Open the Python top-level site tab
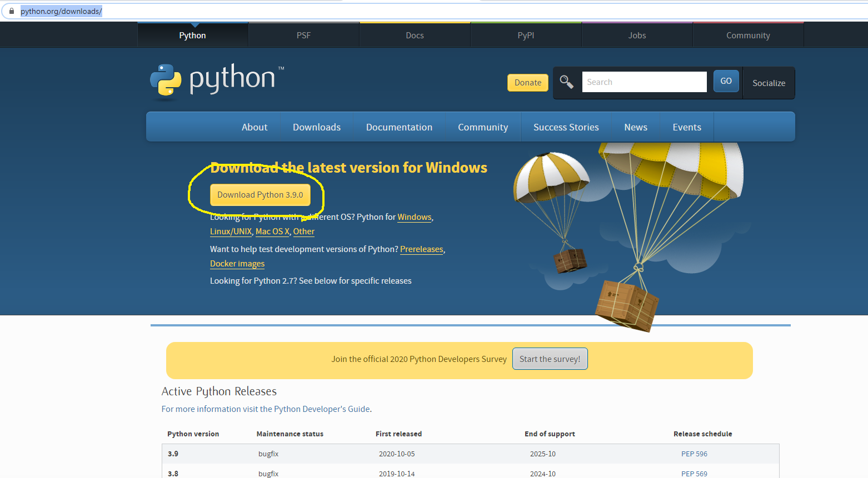The width and height of the screenshot is (868, 478). click(x=192, y=35)
